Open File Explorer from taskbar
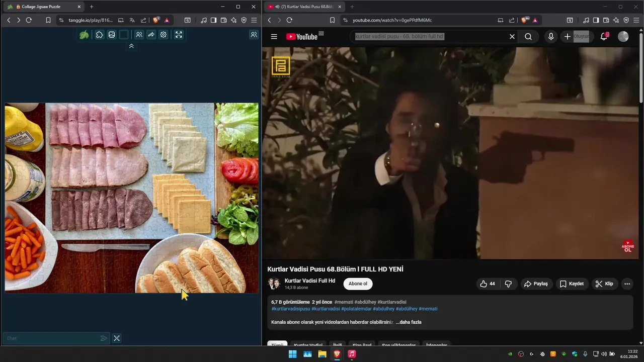Image resolution: width=644 pixels, height=362 pixels. [322, 354]
